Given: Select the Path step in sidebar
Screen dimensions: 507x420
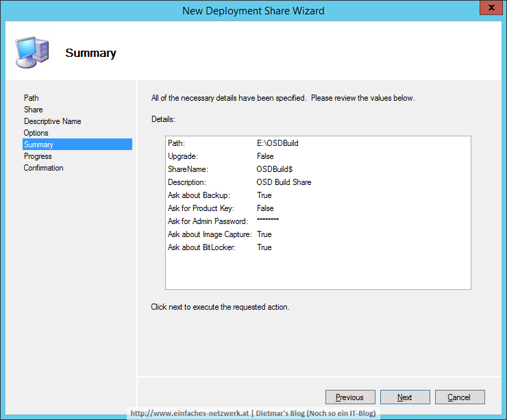Looking at the screenshot, I should [x=32, y=98].
